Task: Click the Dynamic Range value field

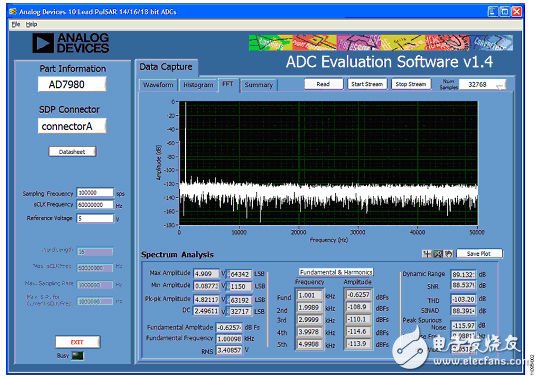Action: pyautogui.click(x=464, y=275)
